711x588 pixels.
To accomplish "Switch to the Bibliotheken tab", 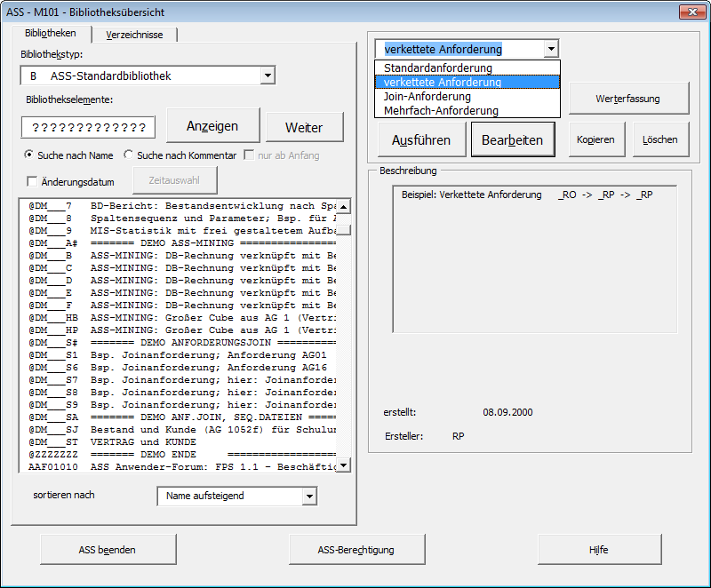I will point(51,34).
